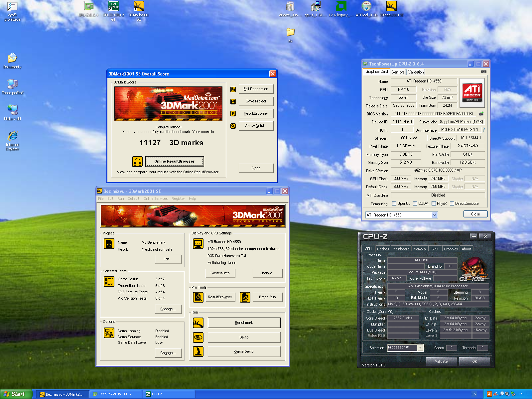This screenshot has width=532, height=399.
Task: Click the monitor icon in Display settings
Action: pos(198,244)
